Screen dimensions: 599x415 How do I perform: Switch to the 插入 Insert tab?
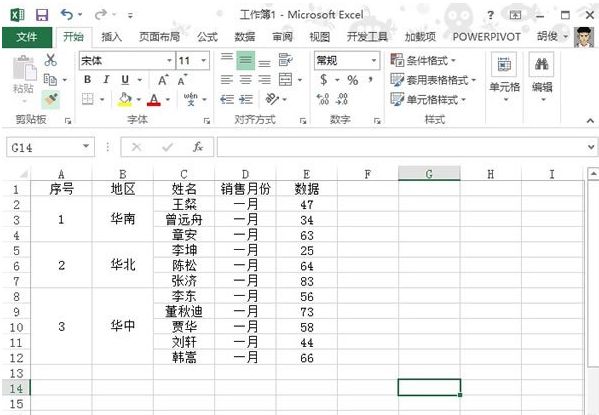point(111,37)
